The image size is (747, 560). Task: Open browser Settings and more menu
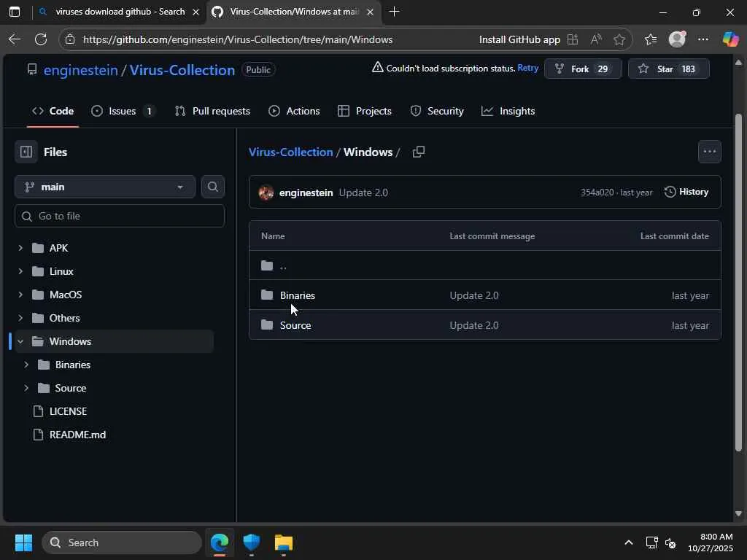pyautogui.click(x=703, y=39)
